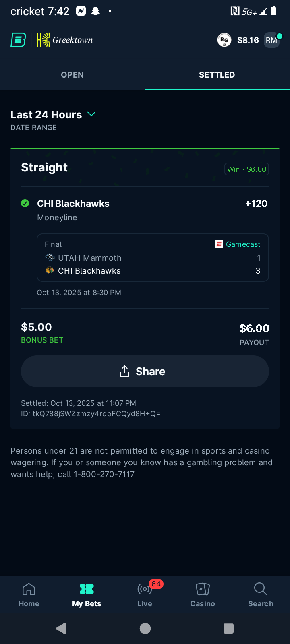Tap the ESPN Gamecast icon

[219, 244]
